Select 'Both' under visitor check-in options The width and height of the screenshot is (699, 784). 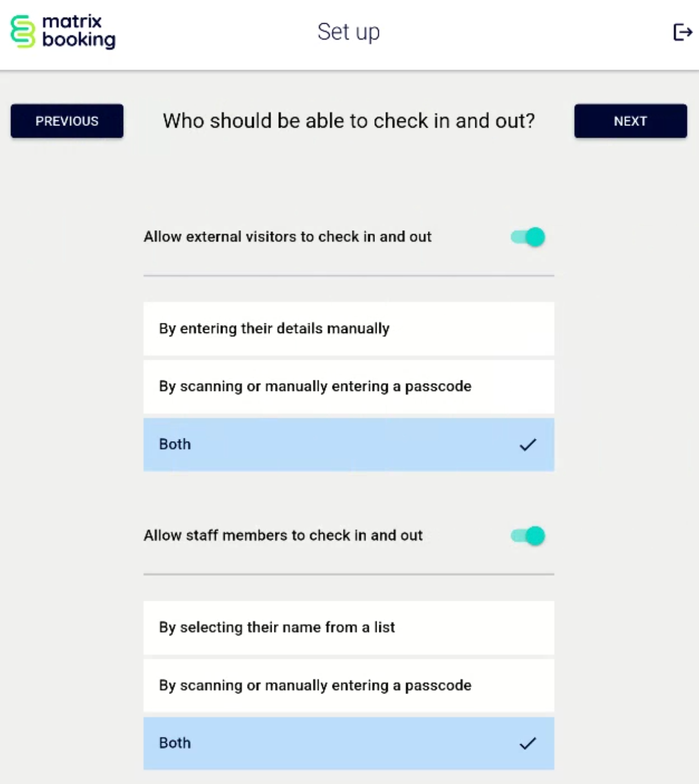point(349,444)
